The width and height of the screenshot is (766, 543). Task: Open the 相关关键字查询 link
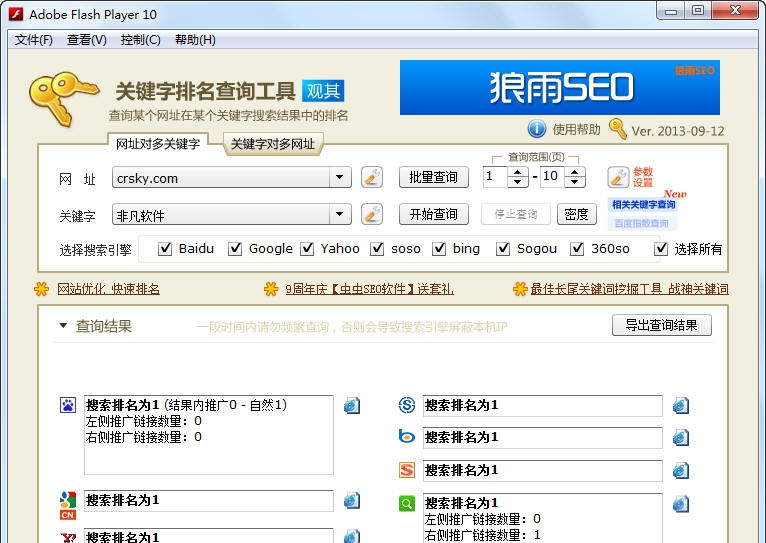tap(643, 205)
